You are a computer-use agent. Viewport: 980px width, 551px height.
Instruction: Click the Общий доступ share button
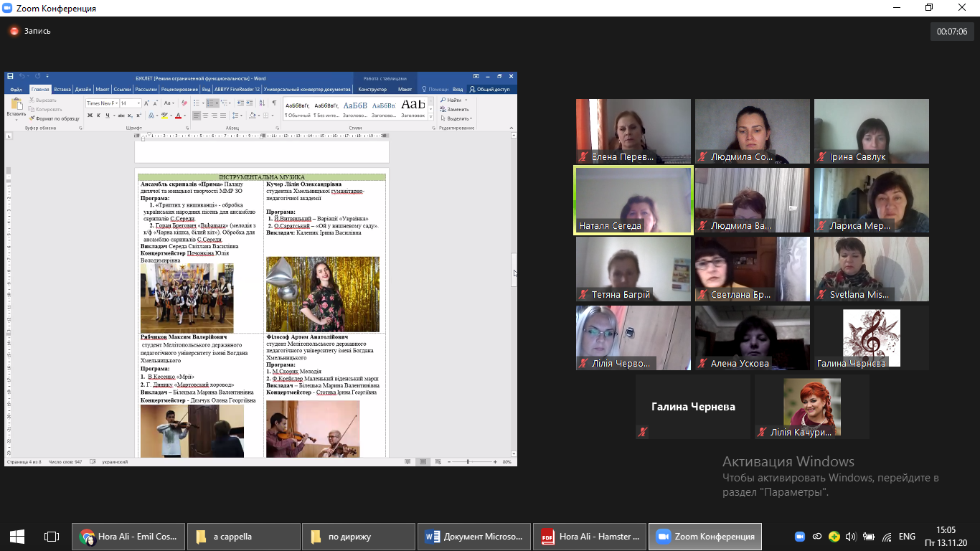tap(489, 90)
